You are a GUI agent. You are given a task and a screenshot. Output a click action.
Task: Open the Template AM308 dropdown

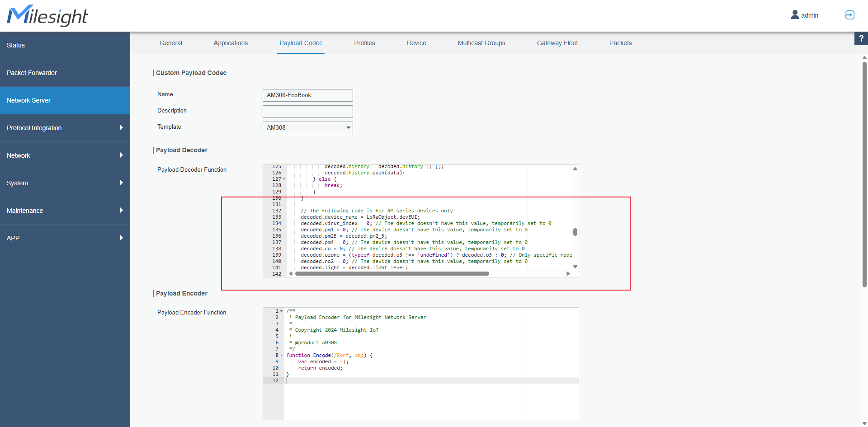(307, 128)
